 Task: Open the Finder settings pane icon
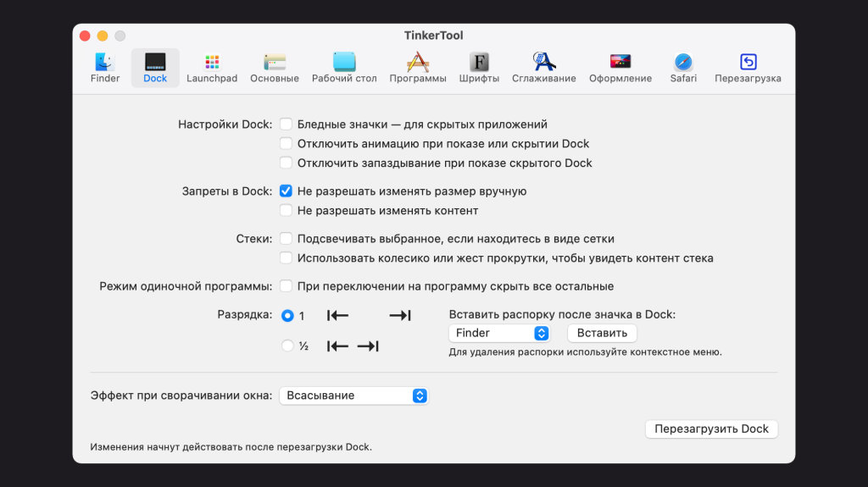(x=105, y=63)
